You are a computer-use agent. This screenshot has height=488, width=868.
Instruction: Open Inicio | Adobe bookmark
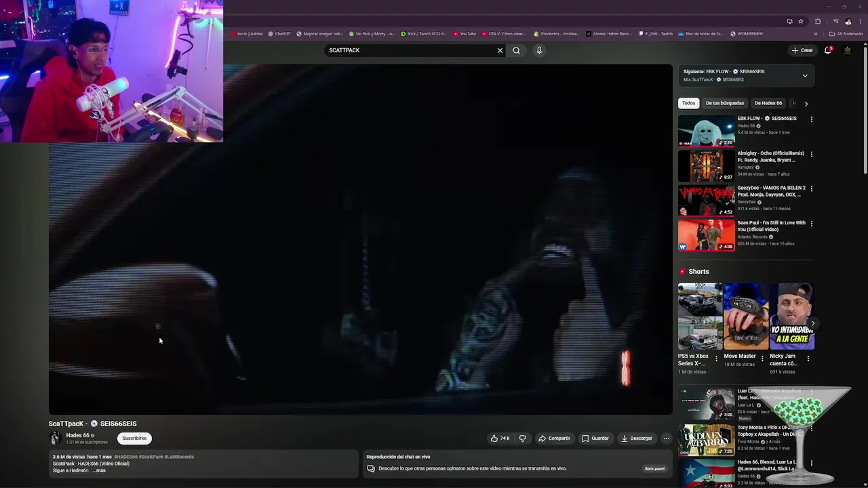pos(247,34)
